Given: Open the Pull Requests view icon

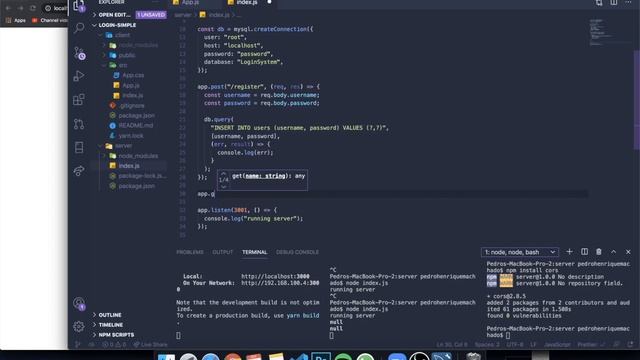Looking at the screenshot, I should (79, 124).
